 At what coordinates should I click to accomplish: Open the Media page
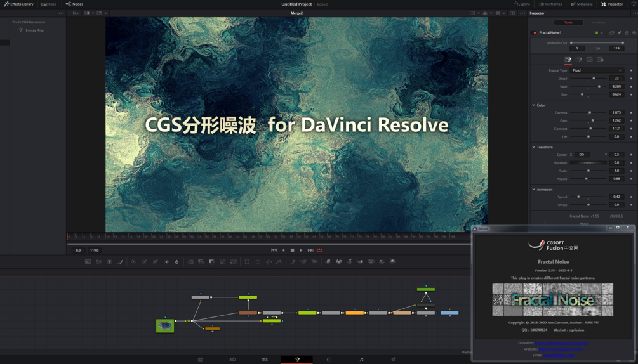click(x=200, y=360)
